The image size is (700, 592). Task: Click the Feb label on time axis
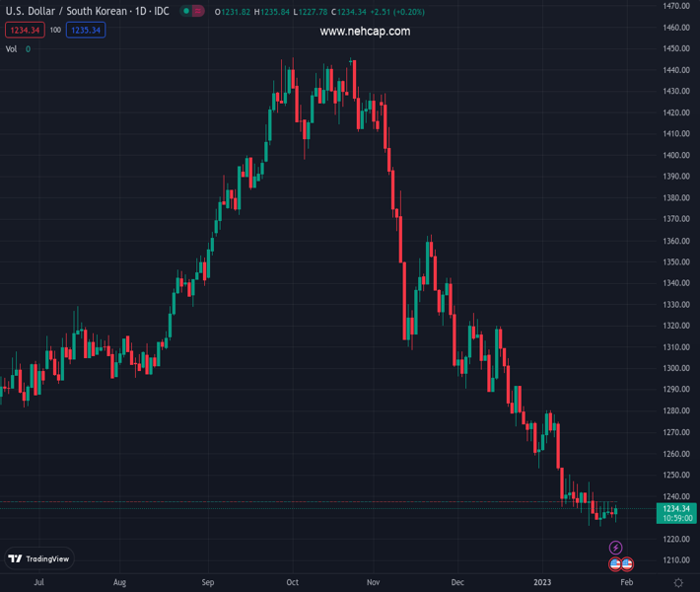click(x=628, y=583)
